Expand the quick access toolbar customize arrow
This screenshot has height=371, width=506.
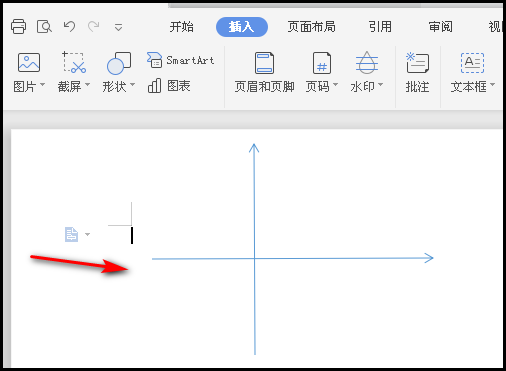tap(118, 27)
